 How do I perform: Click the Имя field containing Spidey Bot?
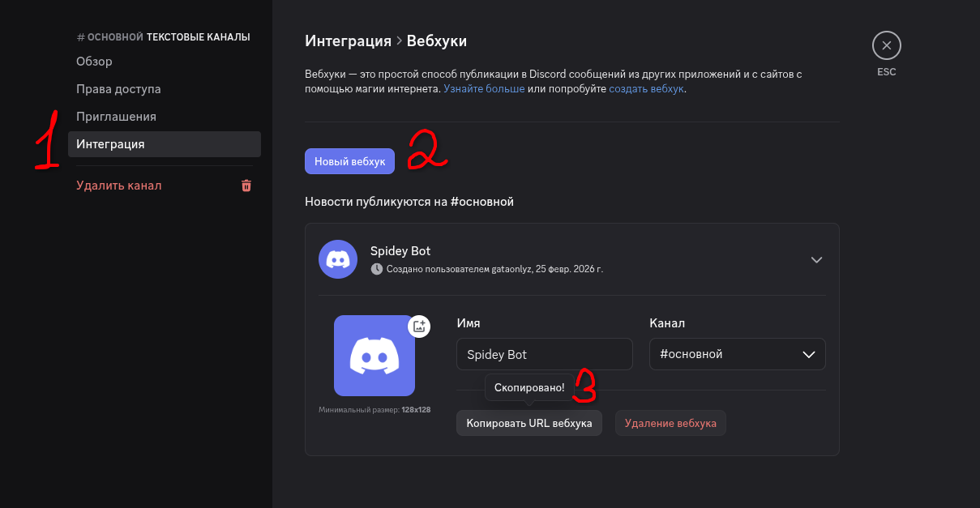tap(544, 354)
